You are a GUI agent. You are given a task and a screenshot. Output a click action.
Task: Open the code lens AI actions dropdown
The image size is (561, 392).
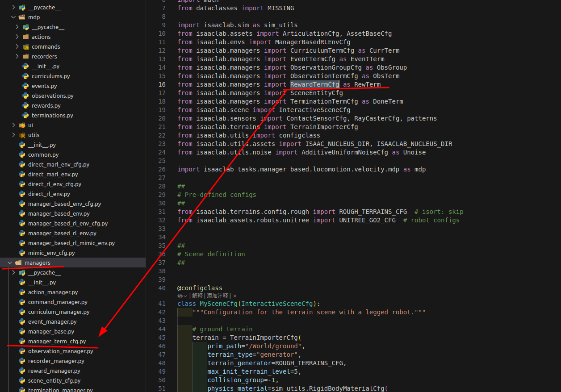pos(182,296)
